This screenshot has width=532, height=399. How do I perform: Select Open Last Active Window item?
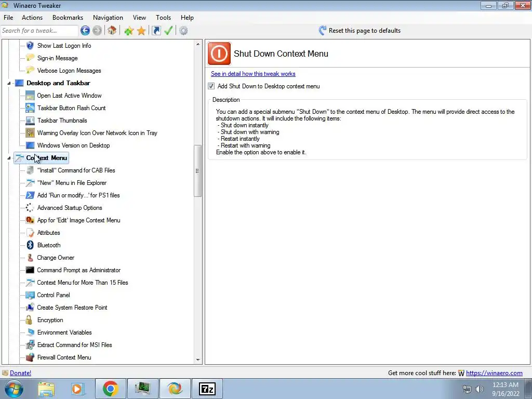point(69,96)
